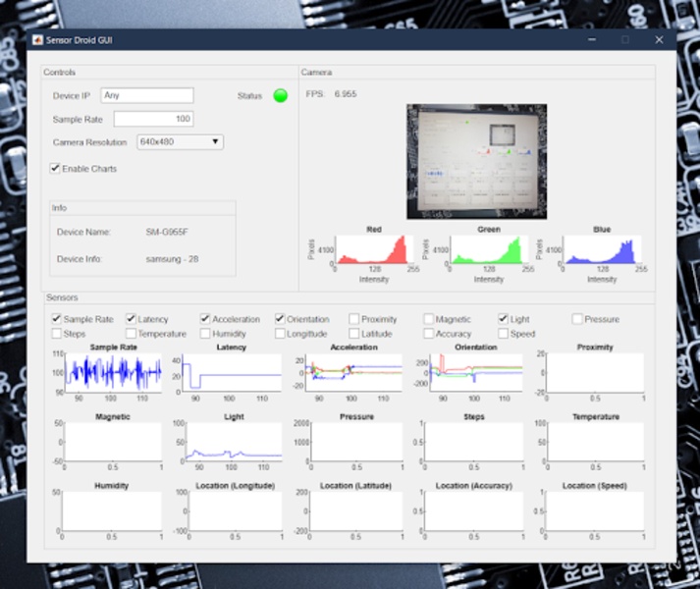Uncheck the Sample Rate sensor checkbox

[x=56, y=319]
